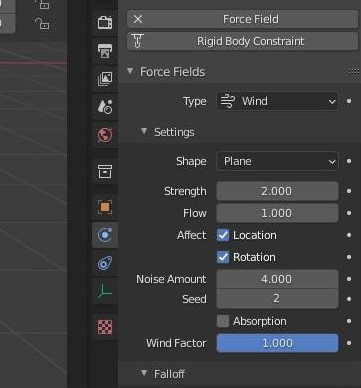
Task: Click the Seed value field
Action: pos(277,298)
